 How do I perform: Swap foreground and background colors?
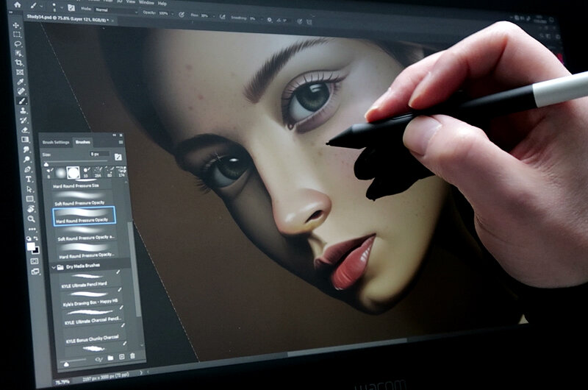point(35,238)
